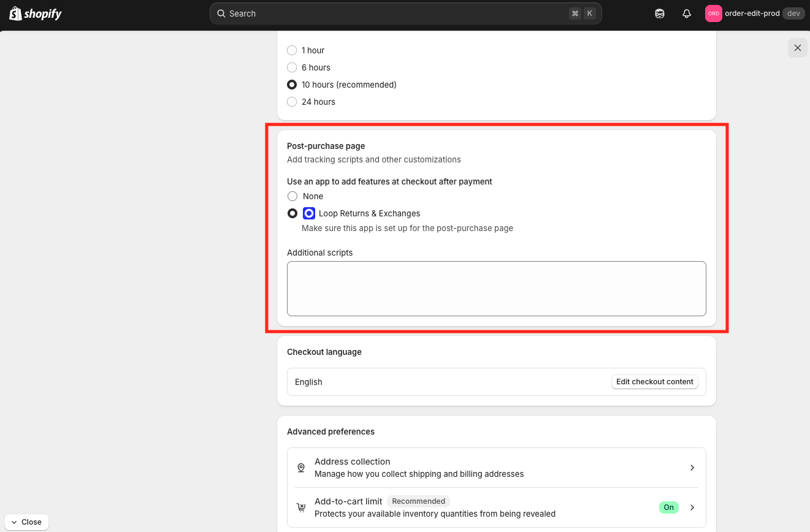The height and width of the screenshot is (532, 810).
Task: Click the Additional scripts text area
Action: click(496, 289)
